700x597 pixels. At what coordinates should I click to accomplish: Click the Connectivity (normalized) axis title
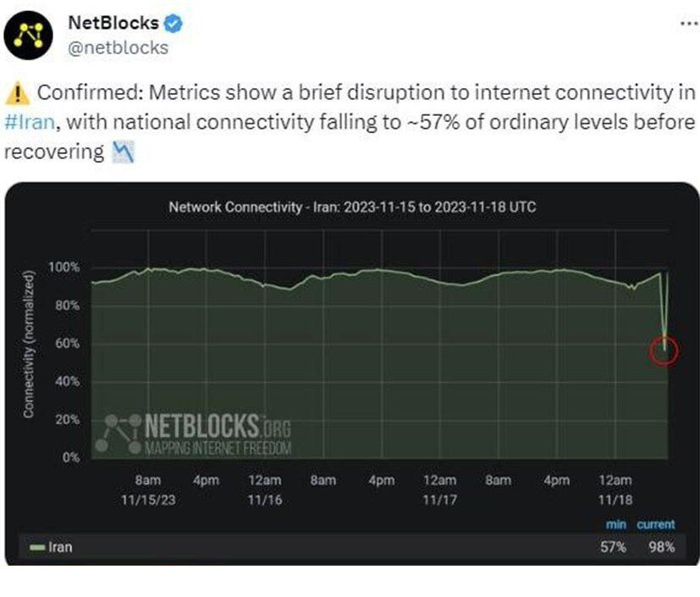[x=28, y=344]
